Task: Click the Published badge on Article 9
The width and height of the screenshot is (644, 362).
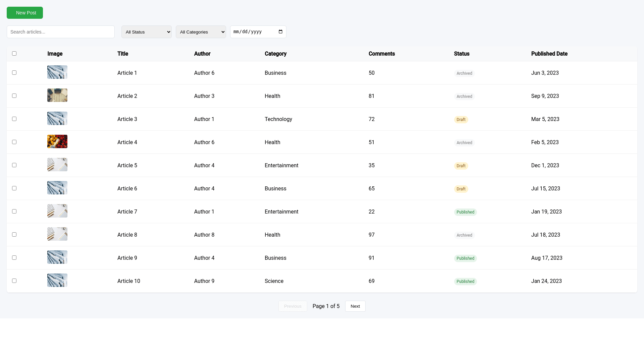Action: pyautogui.click(x=465, y=258)
